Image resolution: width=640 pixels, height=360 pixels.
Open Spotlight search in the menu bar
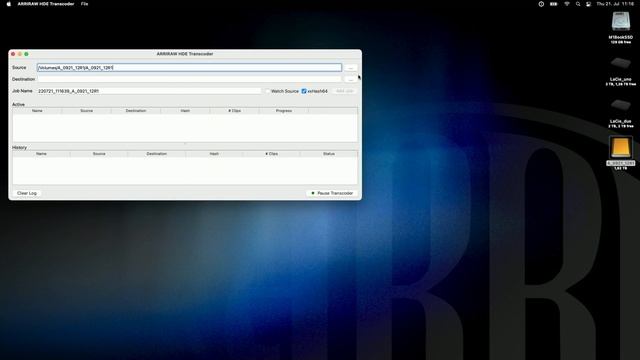point(578,4)
